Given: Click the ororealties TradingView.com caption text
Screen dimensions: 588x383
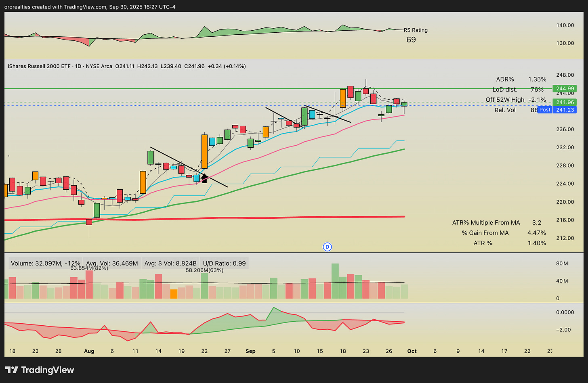Looking at the screenshot, I should coord(90,7).
